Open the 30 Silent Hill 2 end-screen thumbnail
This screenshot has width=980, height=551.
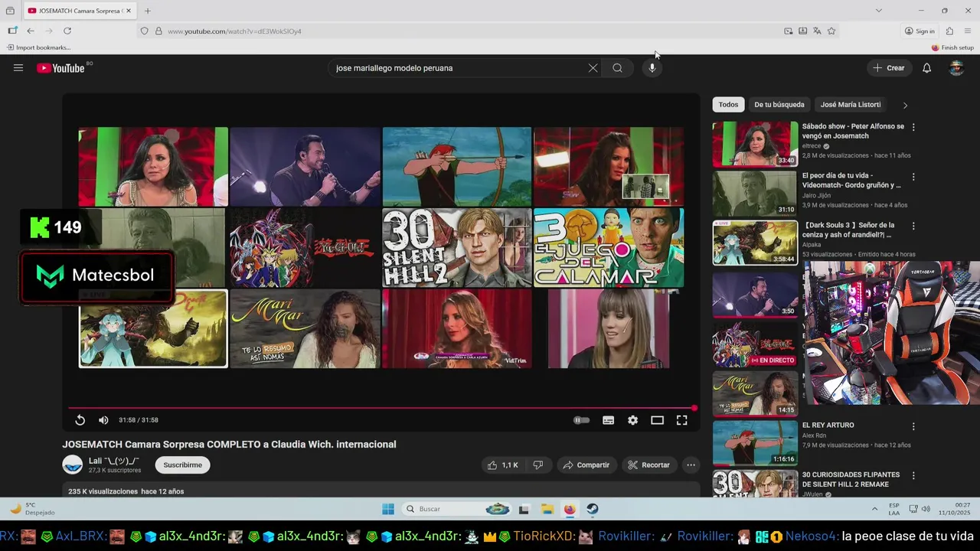[x=457, y=248]
